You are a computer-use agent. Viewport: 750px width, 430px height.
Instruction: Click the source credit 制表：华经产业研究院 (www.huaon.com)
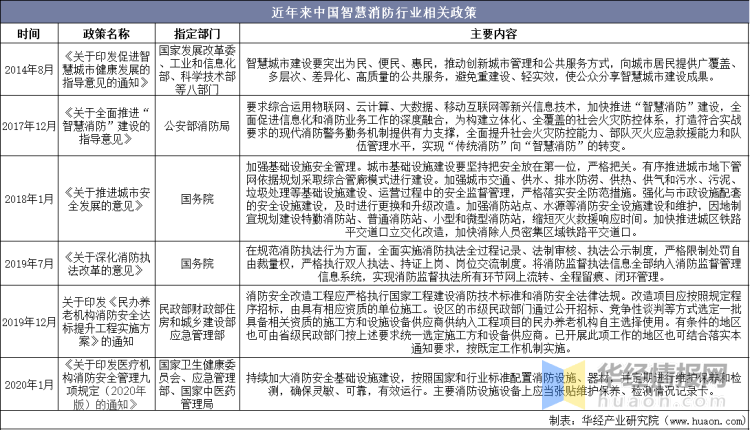(x=647, y=421)
